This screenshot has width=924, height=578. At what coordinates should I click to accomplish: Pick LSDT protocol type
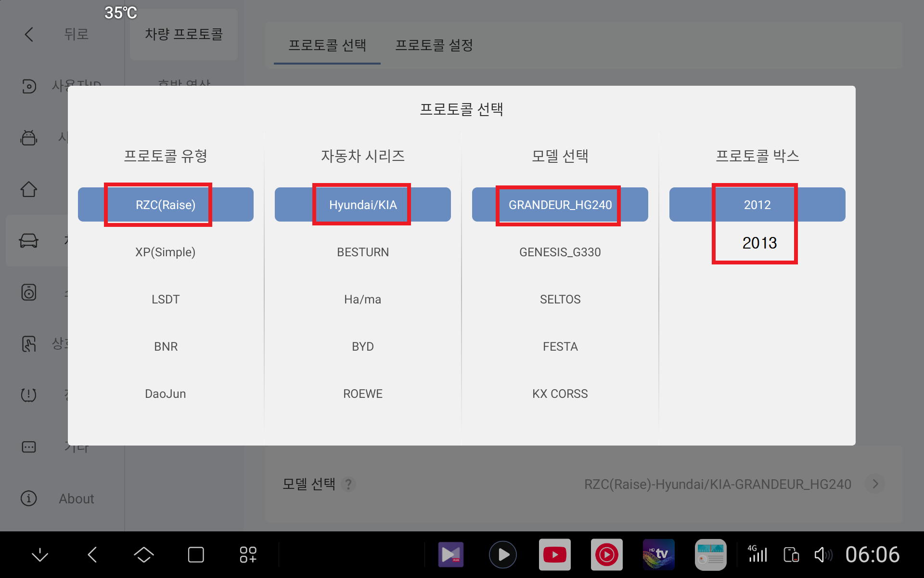(x=166, y=299)
